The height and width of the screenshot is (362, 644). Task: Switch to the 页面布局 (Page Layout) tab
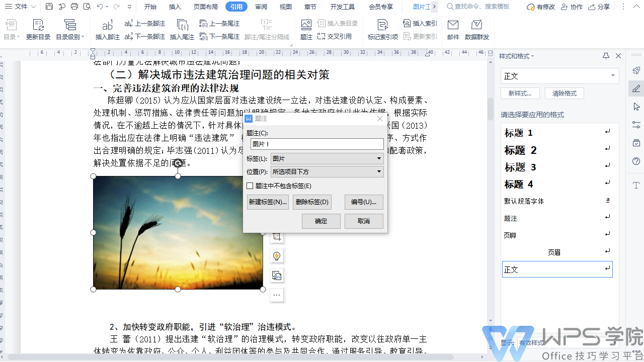pos(206,7)
